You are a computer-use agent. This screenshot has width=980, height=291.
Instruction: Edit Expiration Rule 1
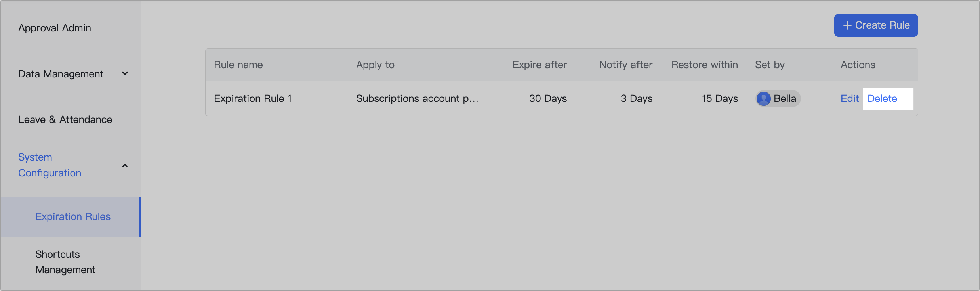(x=849, y=98)
